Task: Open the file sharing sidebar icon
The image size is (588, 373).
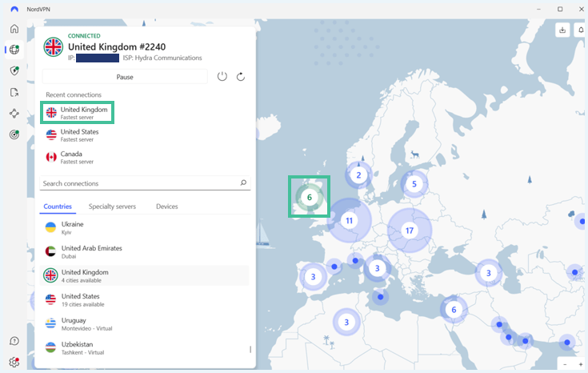Action: [x=14, y=92]
